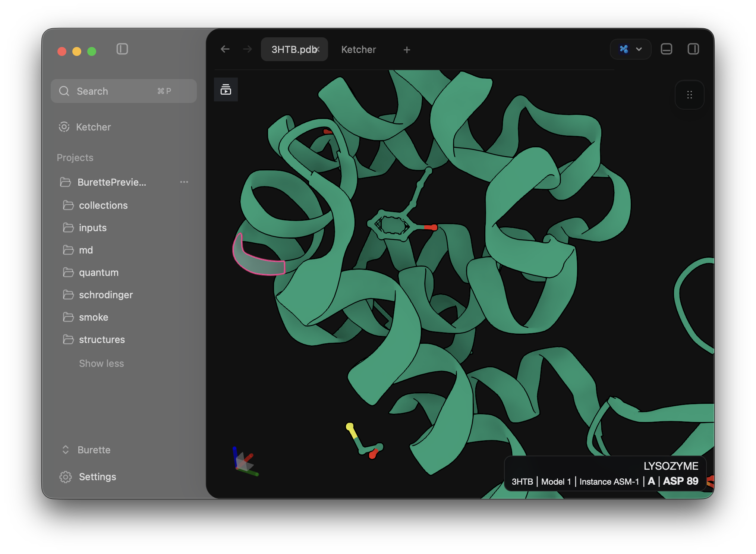Open the quantum folder
Image resolution: width=756 pixels, height=554 pixels.
click(x=99, y=273)
